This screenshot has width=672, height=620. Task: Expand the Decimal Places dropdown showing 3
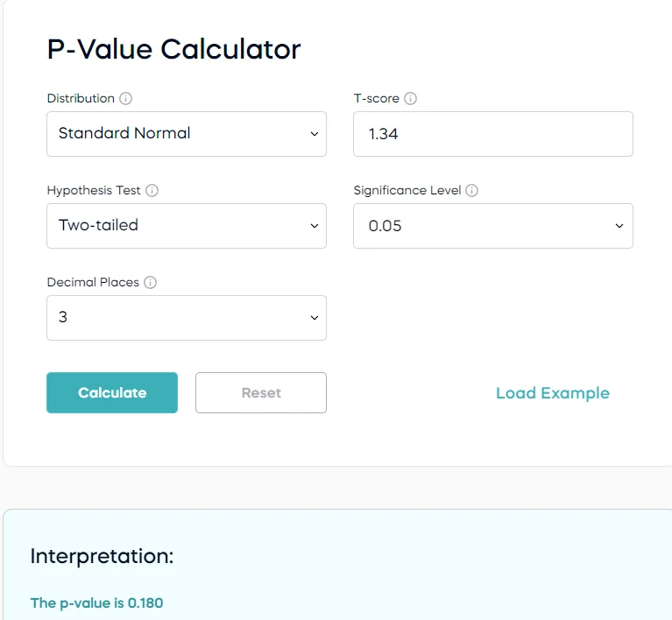[x=186, y=318]
